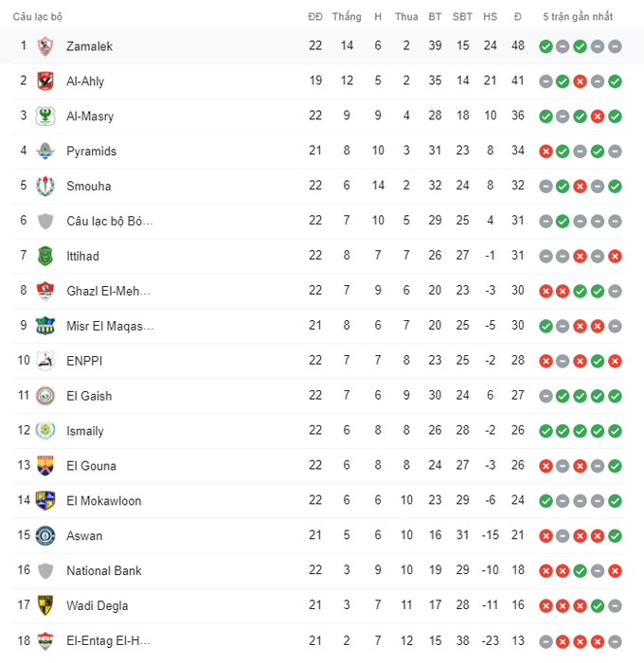Click the Wadi Degla yellow crest
This screenshot has width=644, height=663.
45,606
